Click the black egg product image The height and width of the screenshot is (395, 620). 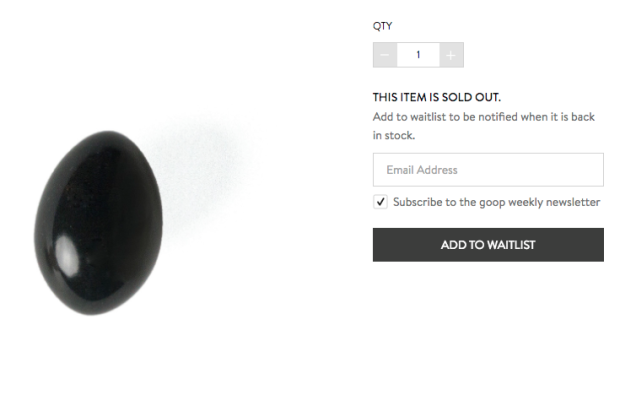tap(98, 223)
